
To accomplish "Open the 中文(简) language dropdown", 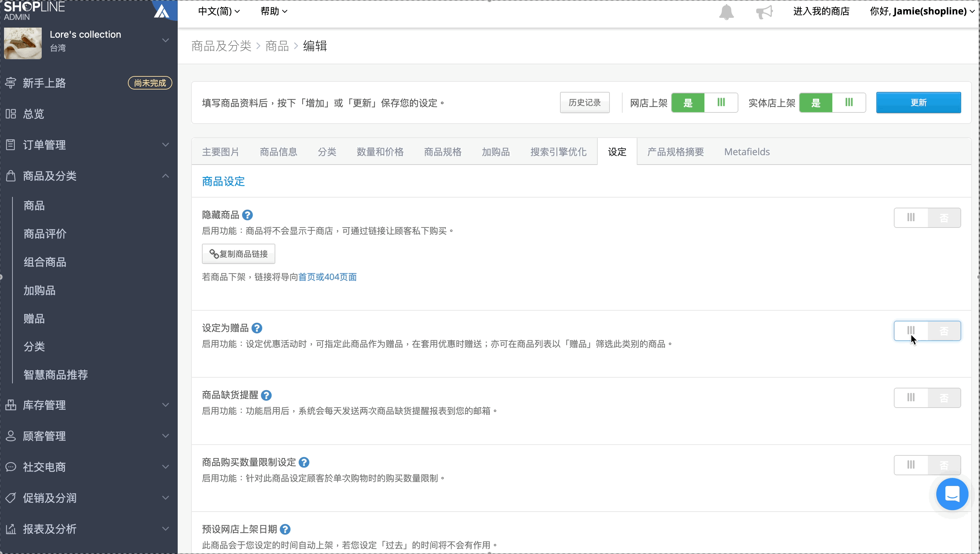I will pyautogui.click(x=219, y=11).
